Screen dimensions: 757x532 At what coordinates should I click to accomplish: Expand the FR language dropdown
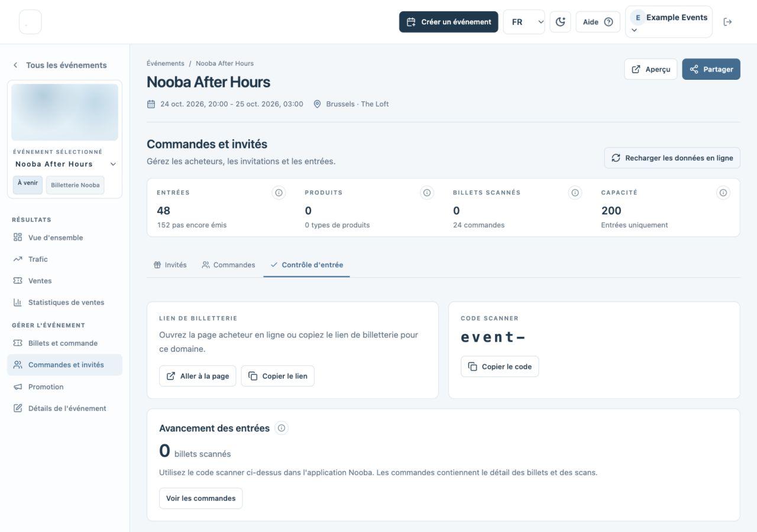click(524, 22)
